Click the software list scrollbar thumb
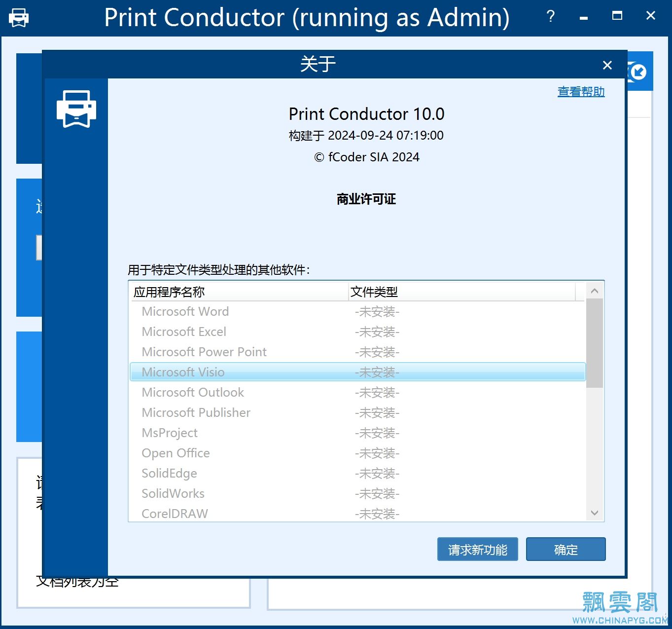 [595, 343]
